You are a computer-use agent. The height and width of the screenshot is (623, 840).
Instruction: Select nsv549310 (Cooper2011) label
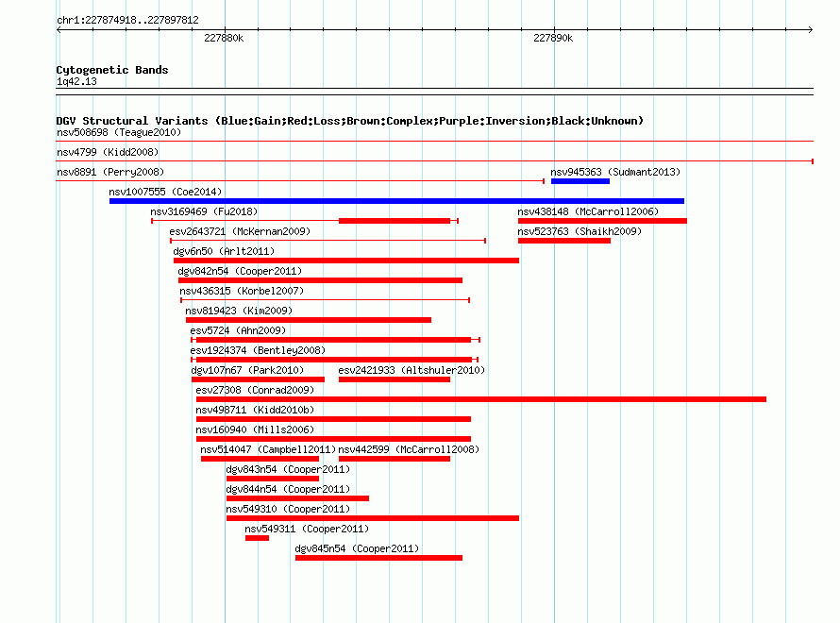coord(288,509)
